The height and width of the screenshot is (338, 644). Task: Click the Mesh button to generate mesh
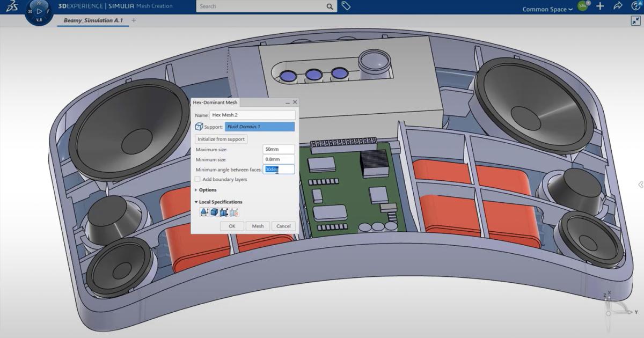click(x=257, y=226)
